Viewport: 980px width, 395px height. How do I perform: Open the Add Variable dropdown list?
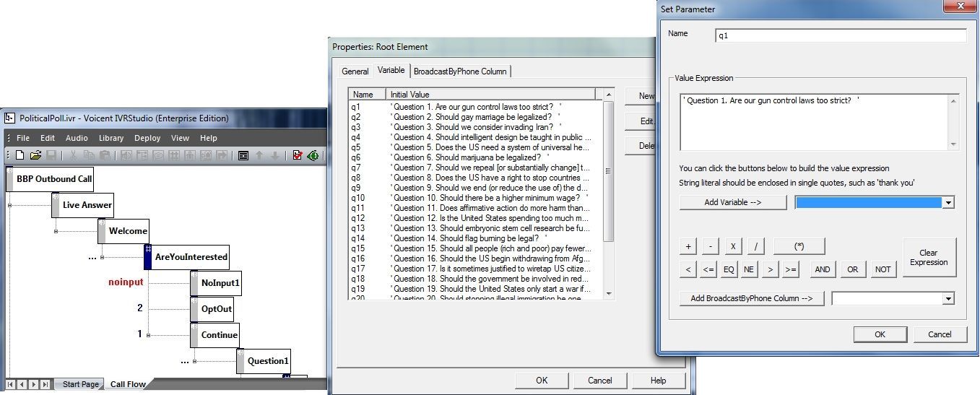pyautogui.click(x=948, y=203)
